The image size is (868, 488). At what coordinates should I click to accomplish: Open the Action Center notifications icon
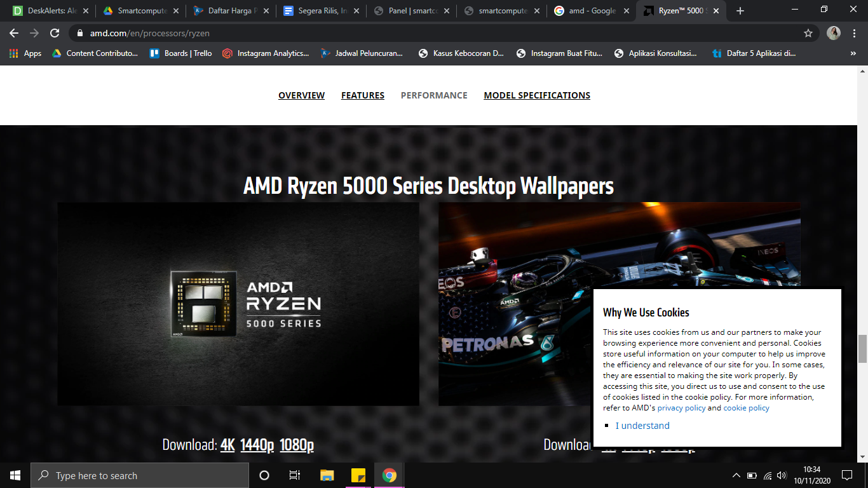(x=846, y=475)
